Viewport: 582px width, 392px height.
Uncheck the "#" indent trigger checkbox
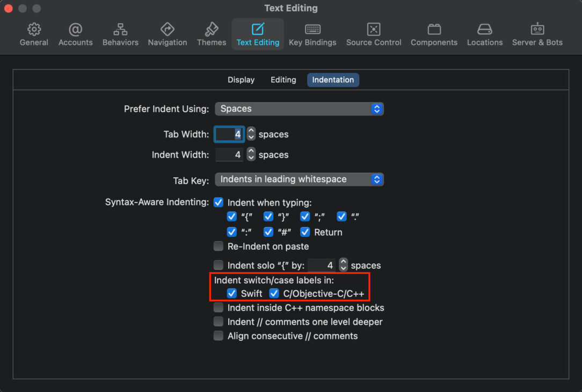point(268,232)
